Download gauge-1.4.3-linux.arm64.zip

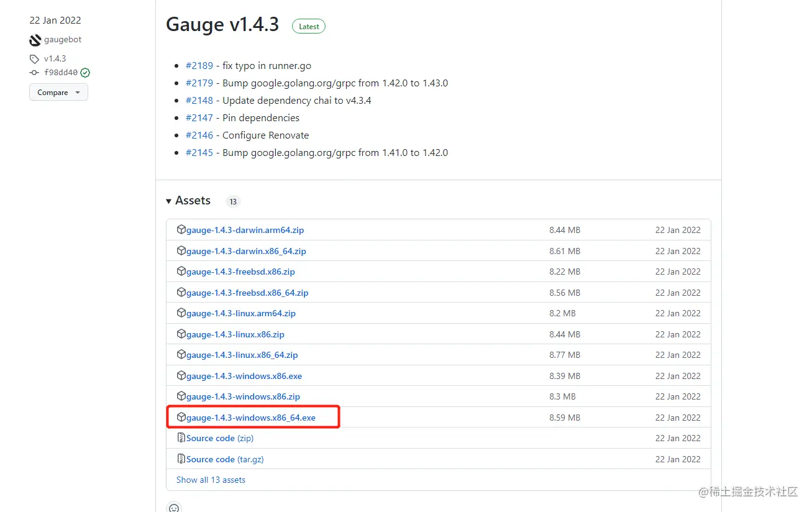241,313
